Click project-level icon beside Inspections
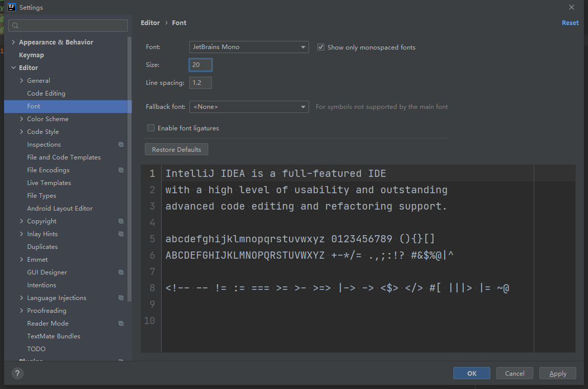 (121, 145)
